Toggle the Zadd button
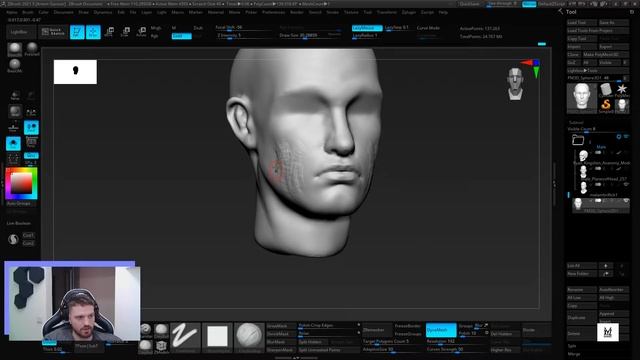Screen dimensions: 640x360 point(182,36)
